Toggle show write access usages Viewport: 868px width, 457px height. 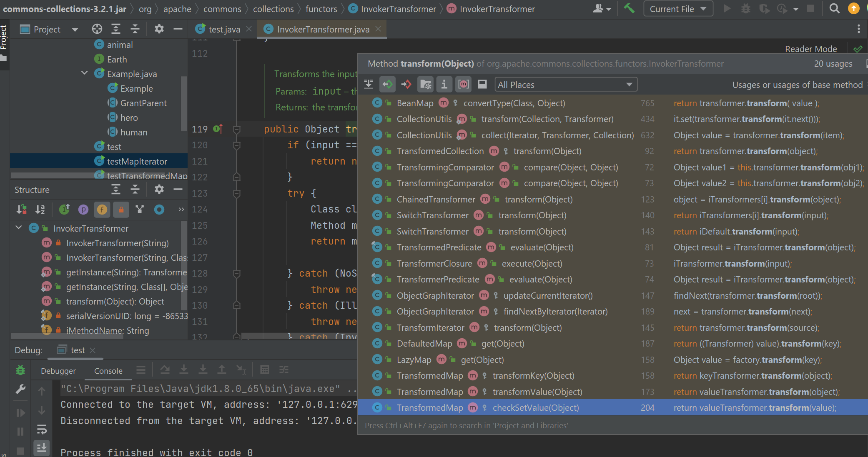coord(406,85)
